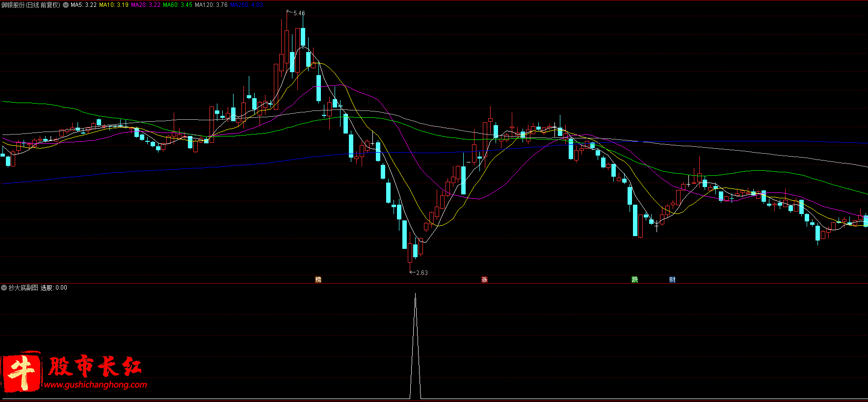Click the MA120: 3.76 label

click(211, 5)
